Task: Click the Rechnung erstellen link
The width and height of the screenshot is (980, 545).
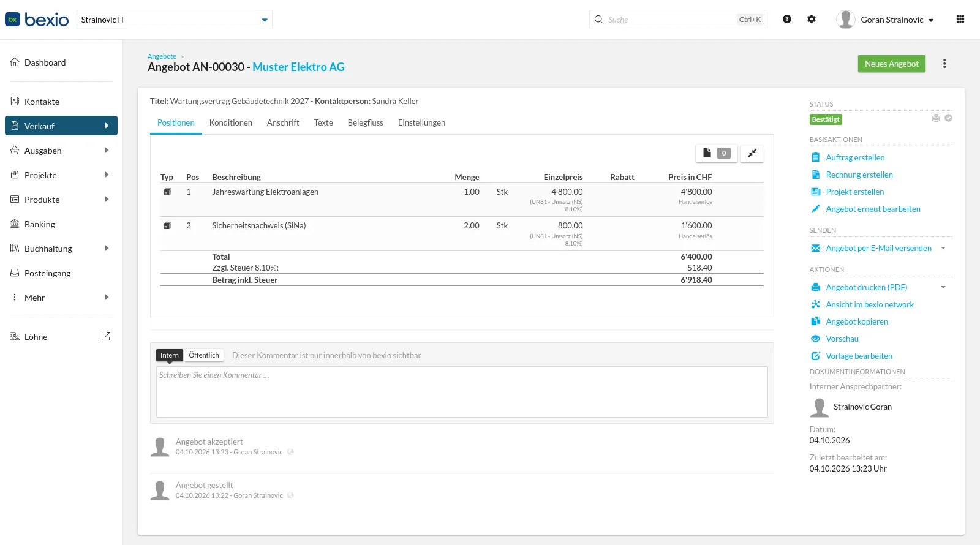Action: (859, 175)
